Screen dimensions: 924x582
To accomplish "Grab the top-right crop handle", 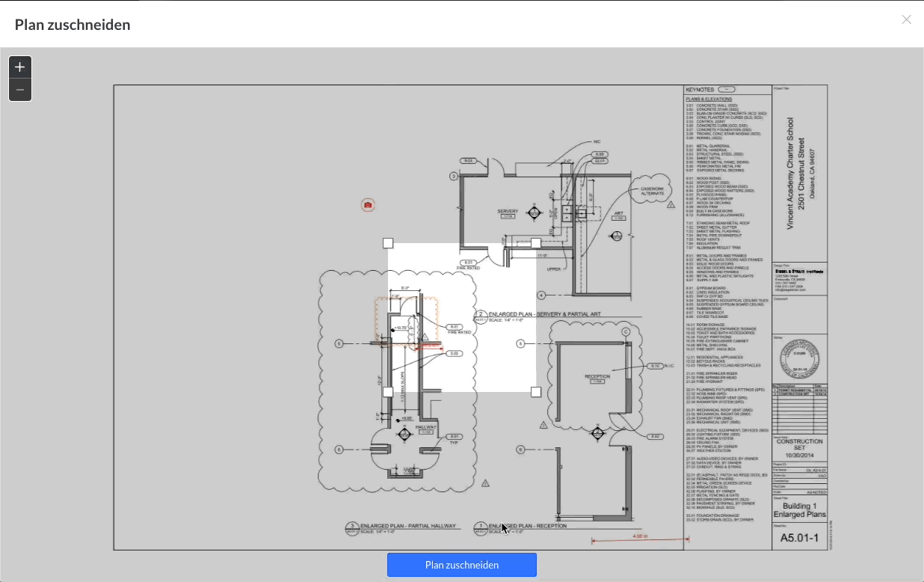I will [536, 243].
